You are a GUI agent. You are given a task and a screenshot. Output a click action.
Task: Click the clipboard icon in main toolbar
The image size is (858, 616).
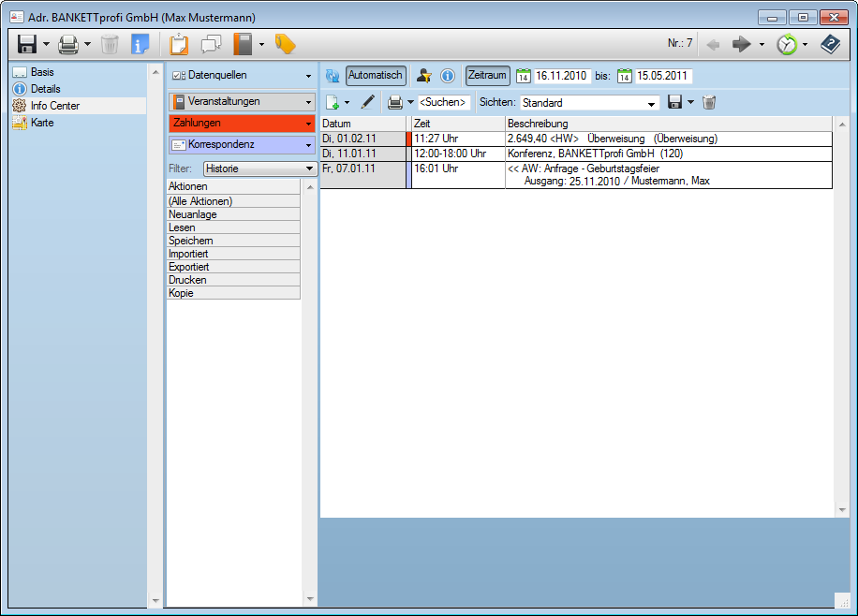point(180,44)
